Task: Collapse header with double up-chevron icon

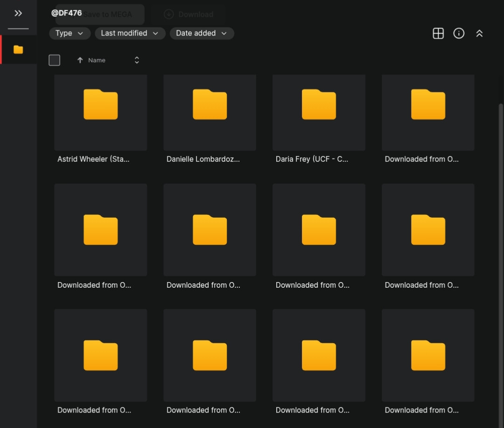Action: coord(479,33)
